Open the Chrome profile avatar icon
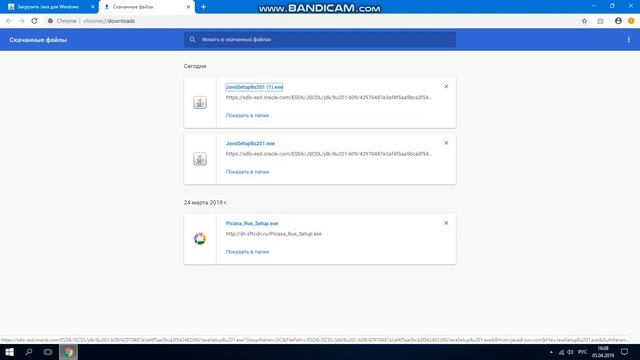Image resolution: width=640 pixels, height=360 pixels. click(x=618, y=21)
